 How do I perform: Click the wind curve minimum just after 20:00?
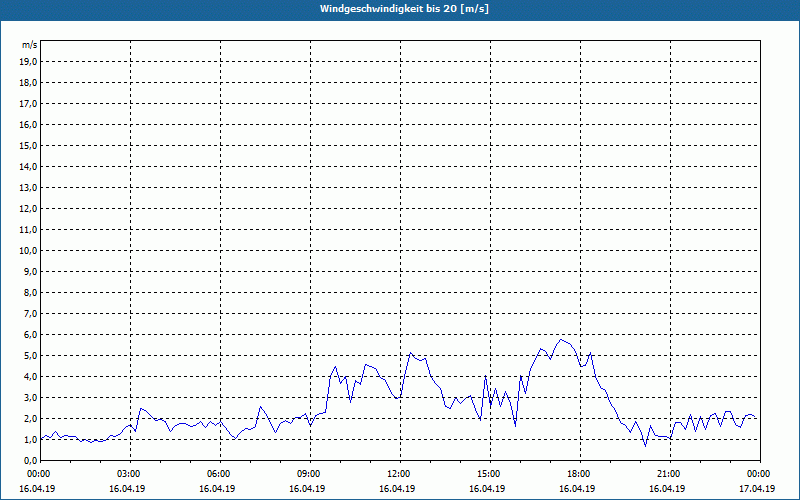point(645,446)
